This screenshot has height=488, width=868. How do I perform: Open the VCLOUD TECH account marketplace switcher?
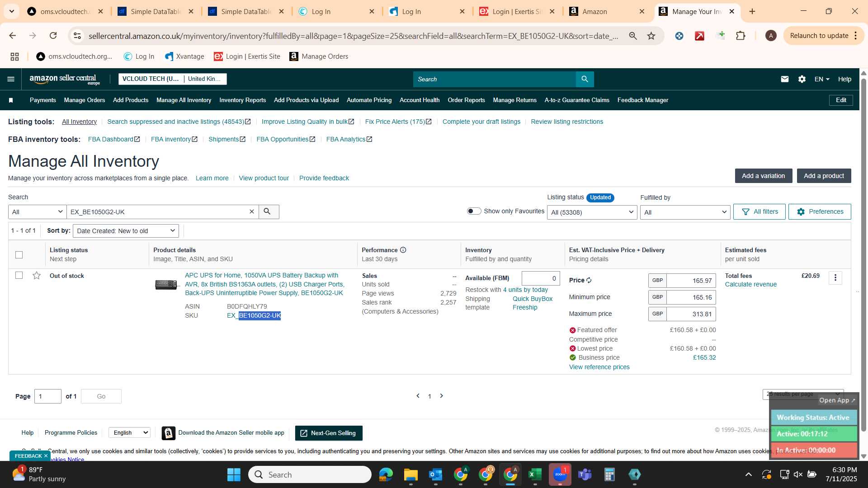click(173, 79)
